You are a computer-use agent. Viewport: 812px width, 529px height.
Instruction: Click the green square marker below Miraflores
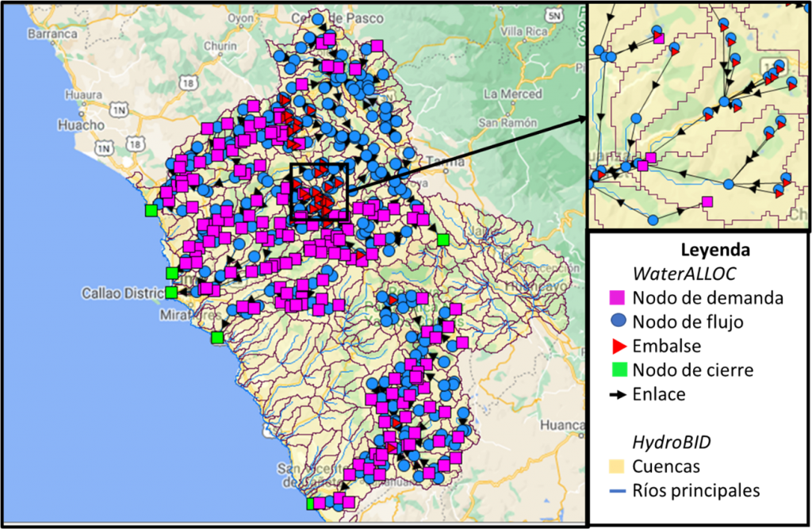[217, 338]
